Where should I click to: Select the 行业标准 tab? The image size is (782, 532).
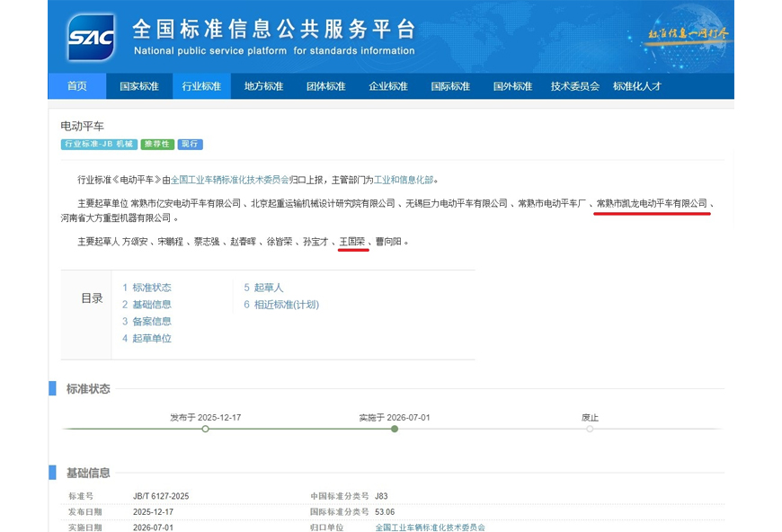pos(201,85)
